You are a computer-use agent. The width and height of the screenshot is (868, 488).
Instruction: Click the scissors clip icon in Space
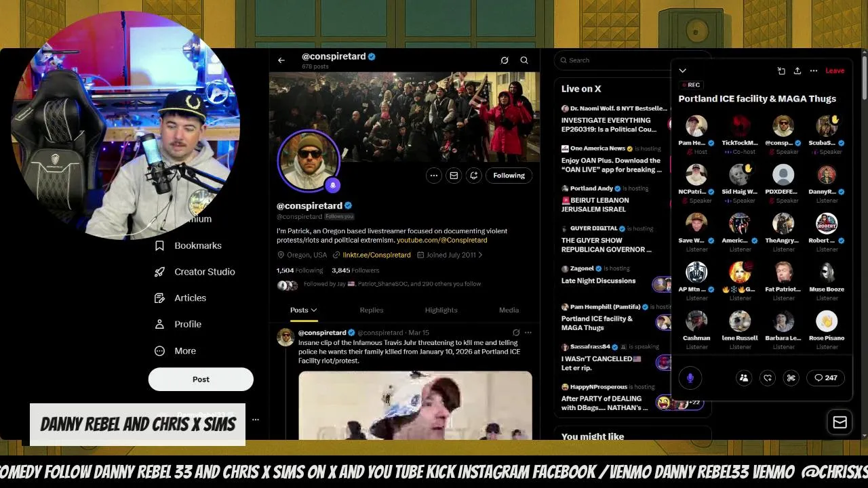click(x=791, y=378)
